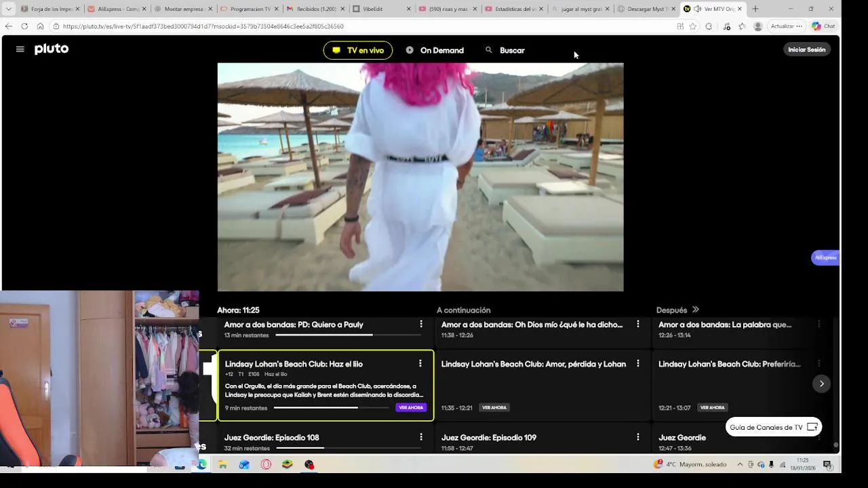Open Edge browser from taskbar
Screen dimensions: 868x488
(x=201, y=464)
